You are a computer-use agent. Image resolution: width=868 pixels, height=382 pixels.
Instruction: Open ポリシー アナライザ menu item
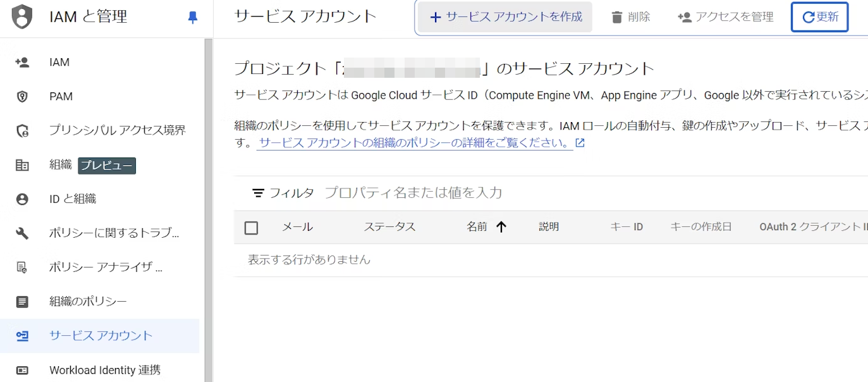100,268
